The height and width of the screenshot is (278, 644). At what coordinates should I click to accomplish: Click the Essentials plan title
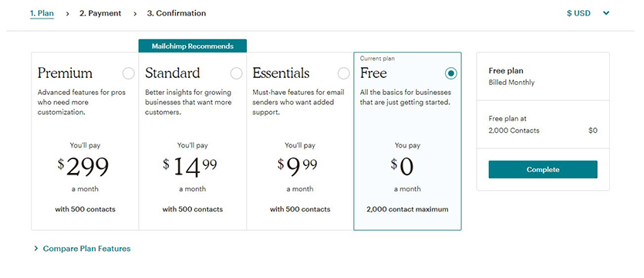281,73
